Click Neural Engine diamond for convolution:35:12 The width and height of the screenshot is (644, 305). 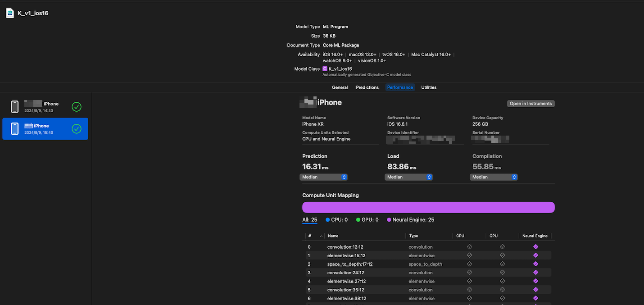(x=535, y=290)
